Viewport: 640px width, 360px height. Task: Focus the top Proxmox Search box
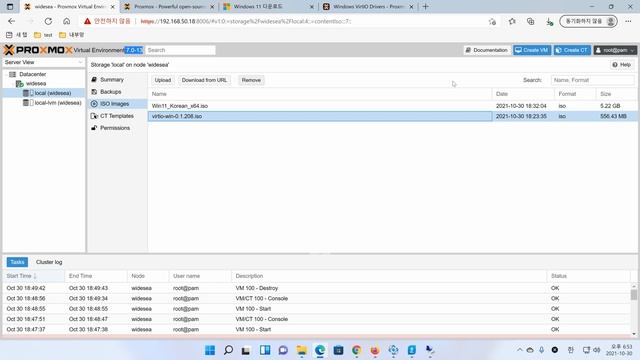pyautogui.click(x=180, y=50)
